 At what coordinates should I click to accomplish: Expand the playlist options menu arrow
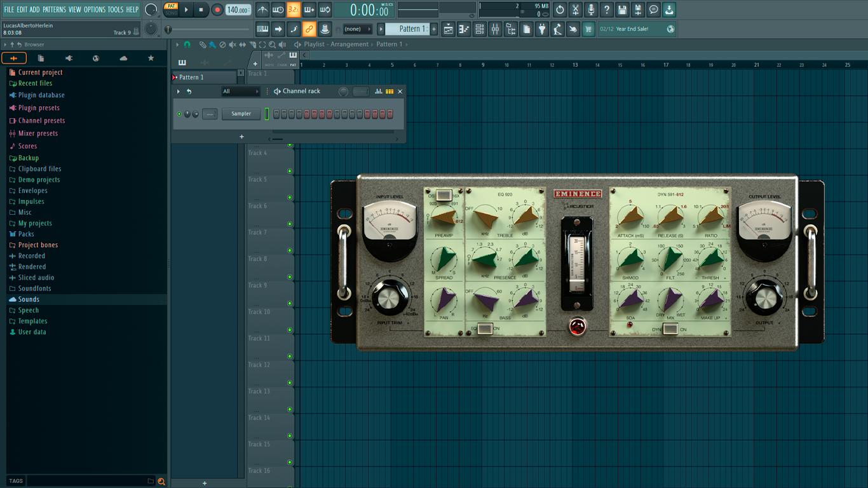[x=178, y=44]
